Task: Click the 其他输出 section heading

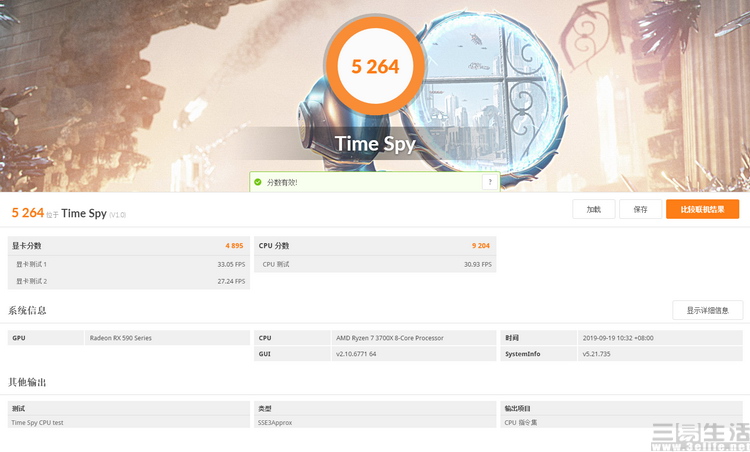Action: [27, 382]
